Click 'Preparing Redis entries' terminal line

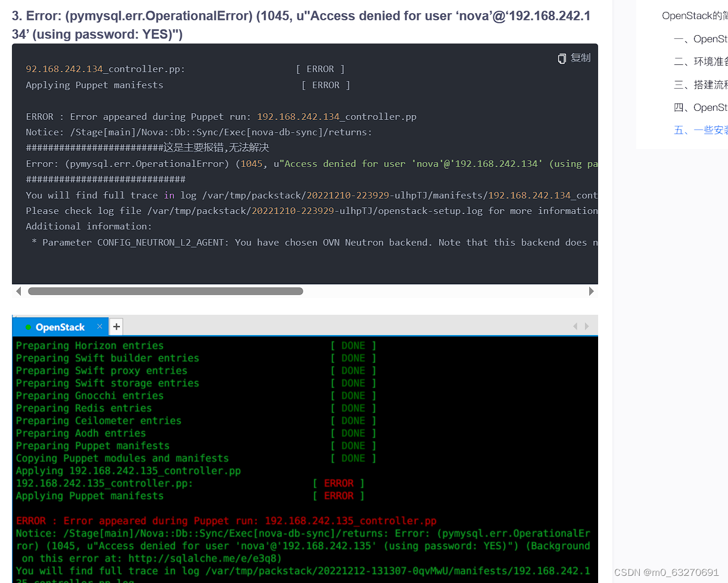coord(83,408)
